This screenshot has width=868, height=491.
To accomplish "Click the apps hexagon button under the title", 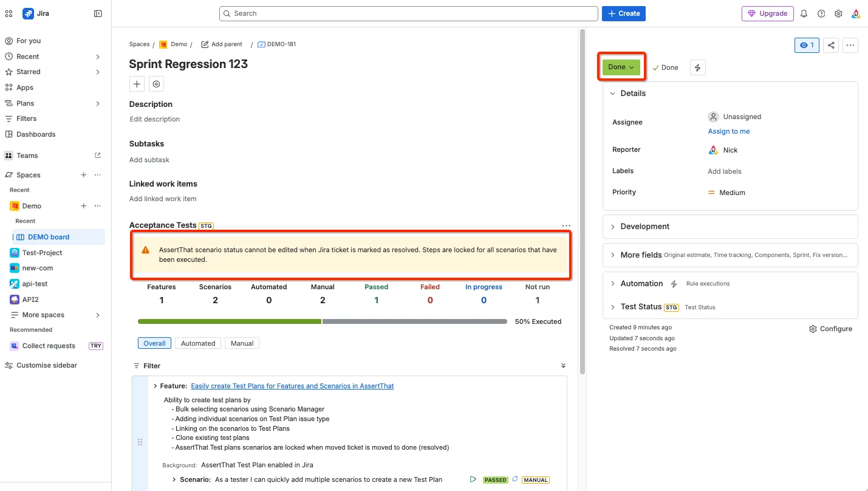I will tap(156, 84).
